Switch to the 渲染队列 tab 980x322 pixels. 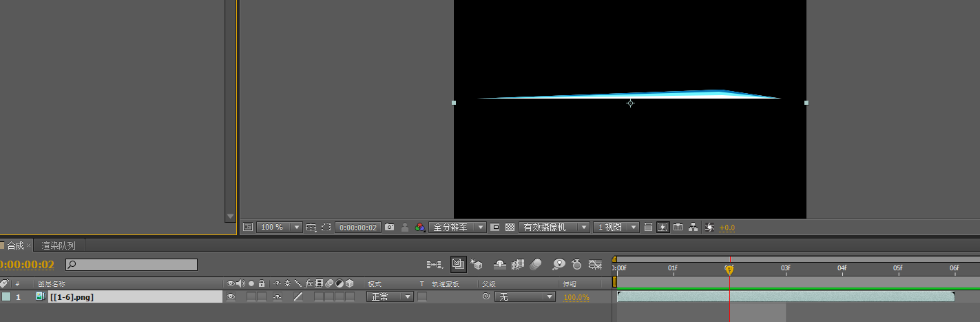tap(59, 245)
